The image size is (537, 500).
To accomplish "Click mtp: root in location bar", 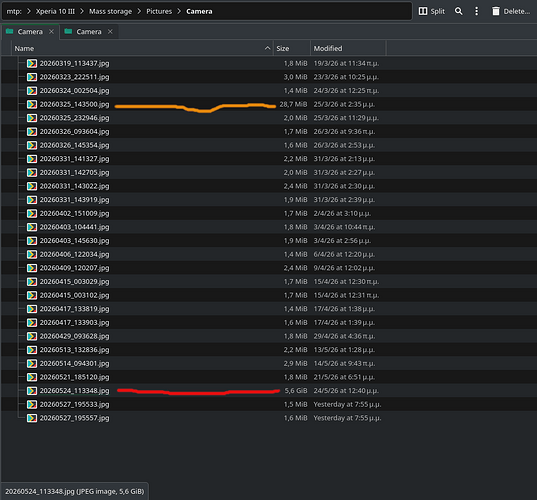I will (14, 11).
